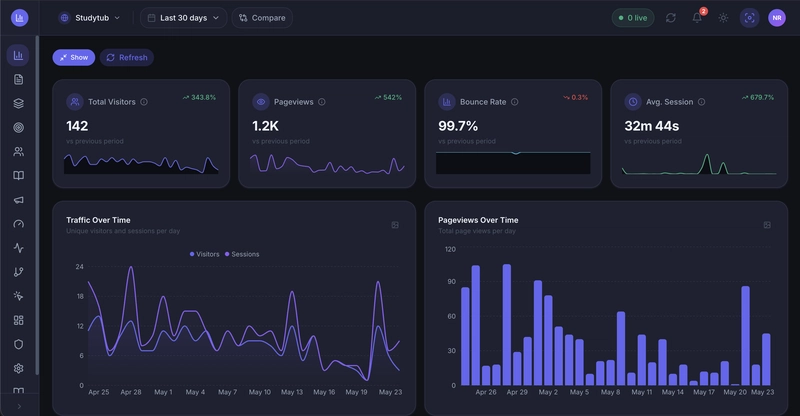This screenshot has width=800, height=416.
Task: Click the refresh sync icon in header
Action: tap(670, 18)
